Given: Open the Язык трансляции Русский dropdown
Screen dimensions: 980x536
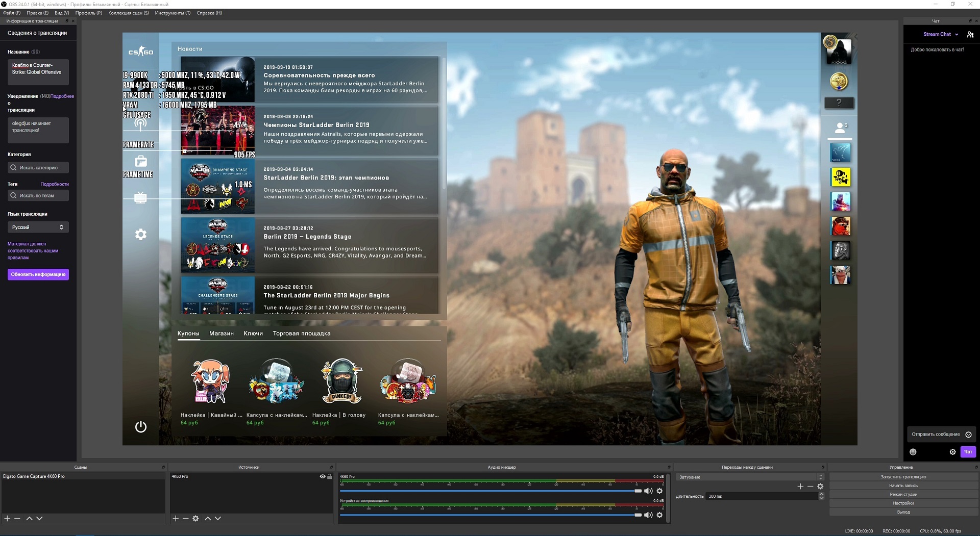Looking at the screenshot, I should (x=38, y=227).
